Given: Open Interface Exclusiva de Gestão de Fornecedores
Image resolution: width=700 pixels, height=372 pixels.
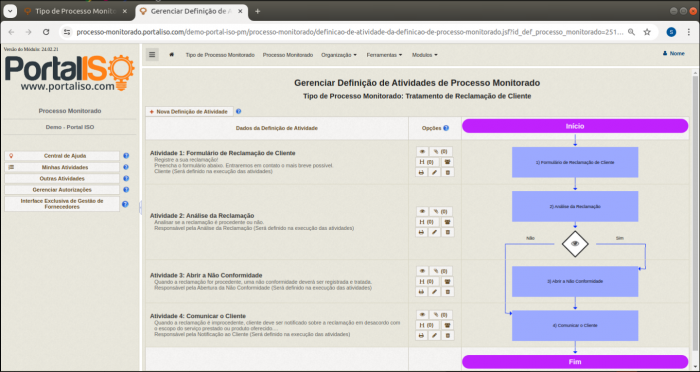Looking at the screenshot, I should tap(62, 204).
